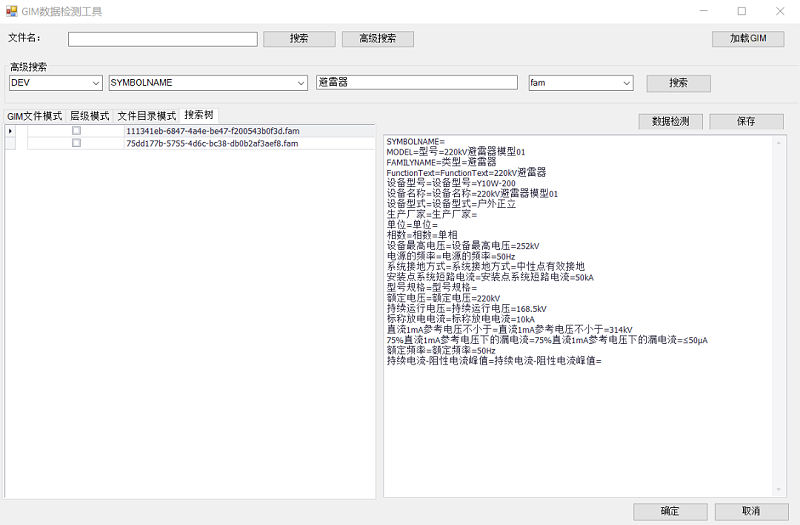Click the MODEL=型号=220kV避雷器模型01 line
Viewport: 800px width, 525px height.
point(456,152)
